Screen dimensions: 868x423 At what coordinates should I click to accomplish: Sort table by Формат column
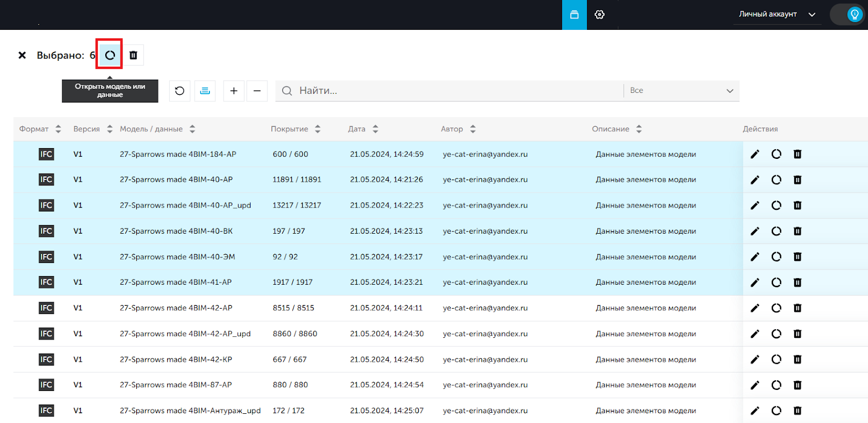point(58,129)
